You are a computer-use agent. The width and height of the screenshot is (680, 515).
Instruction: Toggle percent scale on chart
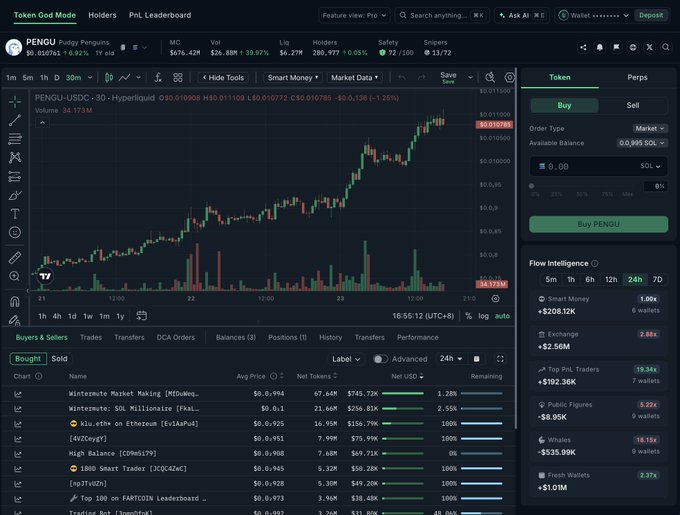[x=468, y=316]
